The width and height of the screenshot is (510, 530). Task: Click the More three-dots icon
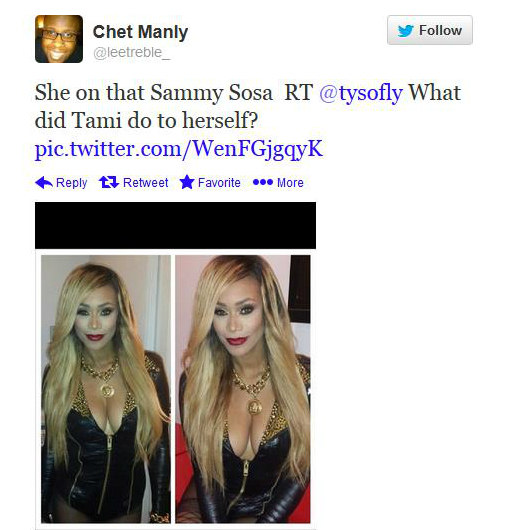pyautogui.click(x=263, y=182)
